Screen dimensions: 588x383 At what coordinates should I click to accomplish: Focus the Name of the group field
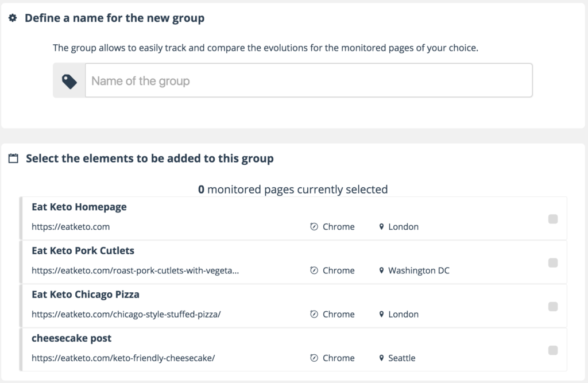[x=308, y=81]
